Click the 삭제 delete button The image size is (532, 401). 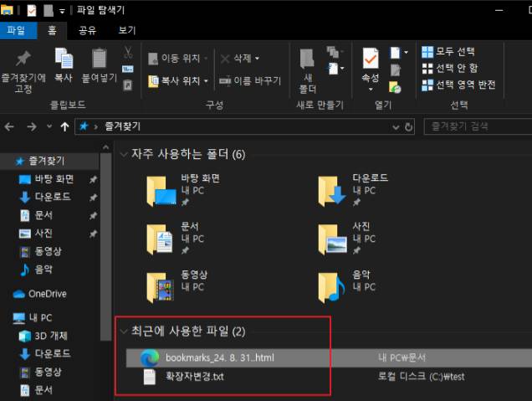(240, 59)
